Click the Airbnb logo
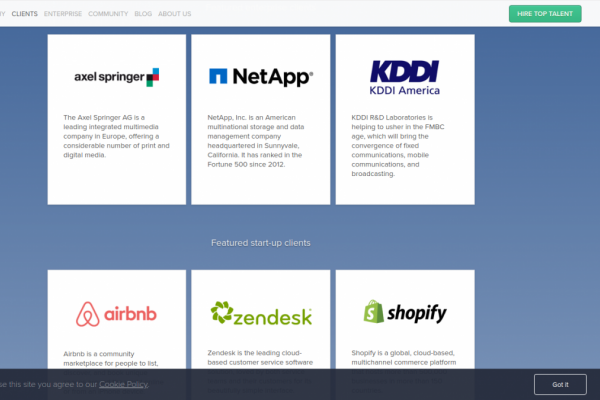The width and height of the screenshot is (600, 400). [116, 314]
